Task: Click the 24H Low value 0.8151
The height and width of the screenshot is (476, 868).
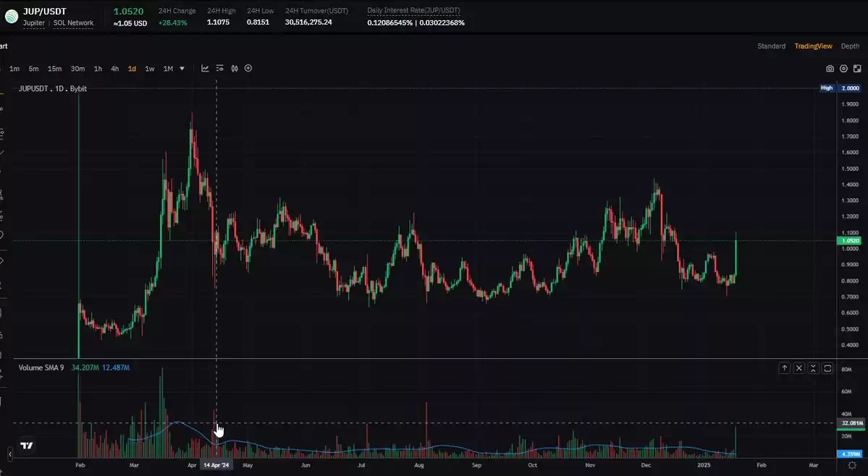Action: 258,22
